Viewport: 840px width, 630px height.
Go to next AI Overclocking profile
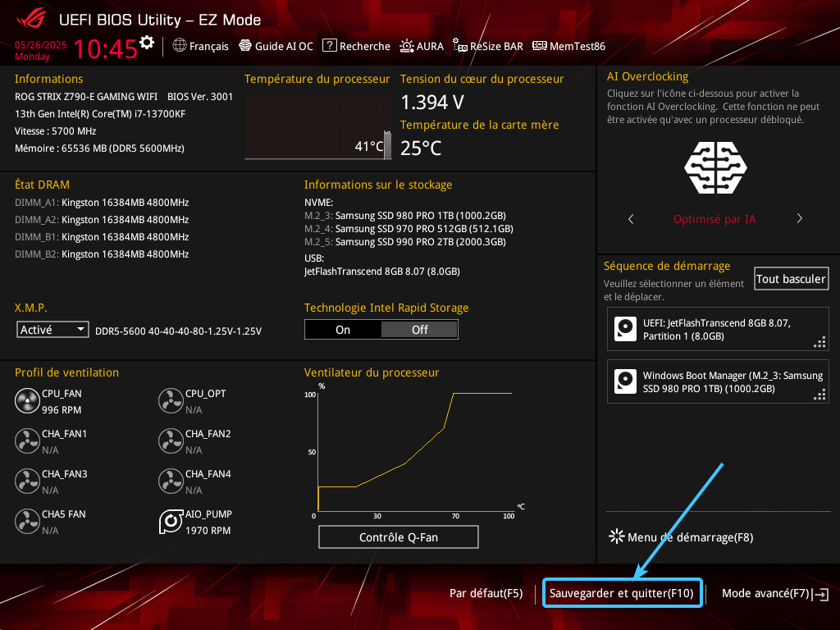tap(799, 218)
